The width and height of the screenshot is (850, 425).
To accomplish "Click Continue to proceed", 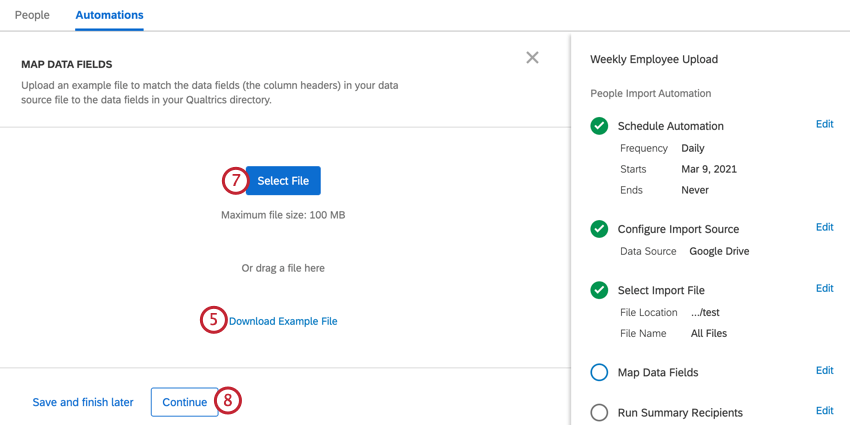I will click(184, 402).
